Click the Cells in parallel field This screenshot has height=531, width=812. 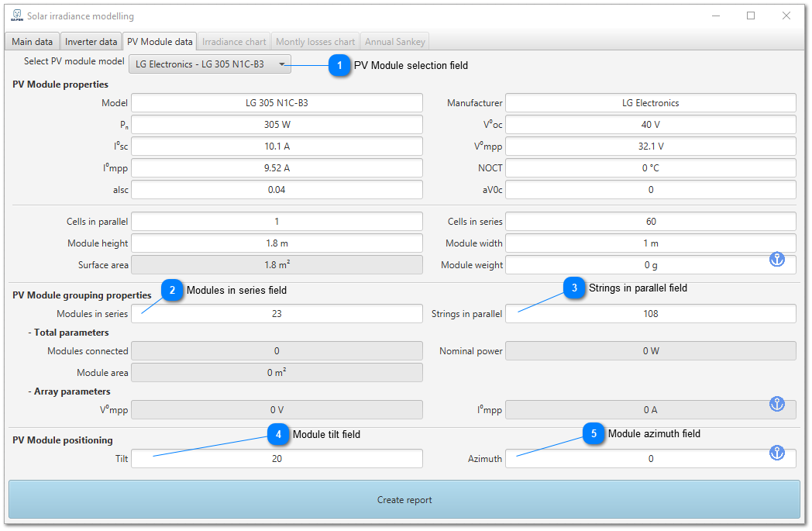(277, 222)
